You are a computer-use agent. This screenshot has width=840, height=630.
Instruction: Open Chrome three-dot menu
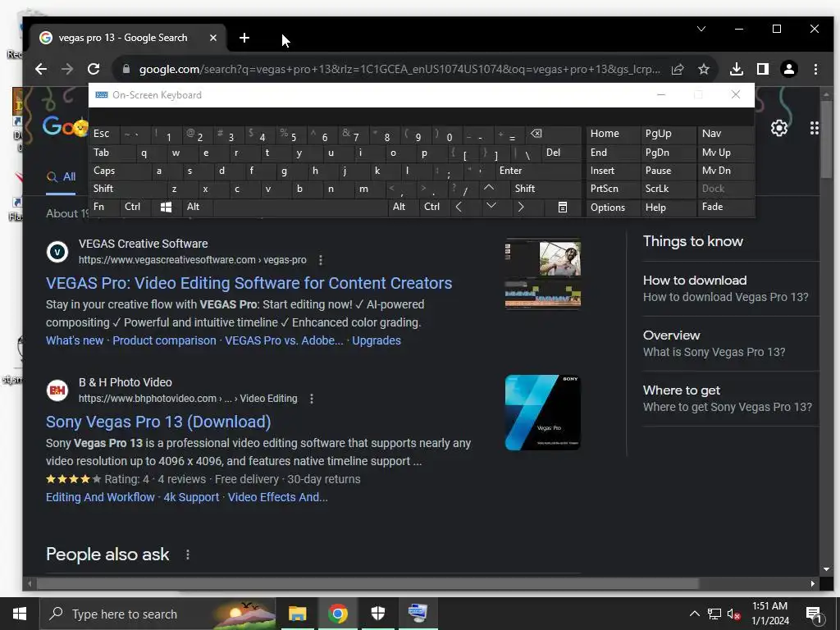coord(815,69)
